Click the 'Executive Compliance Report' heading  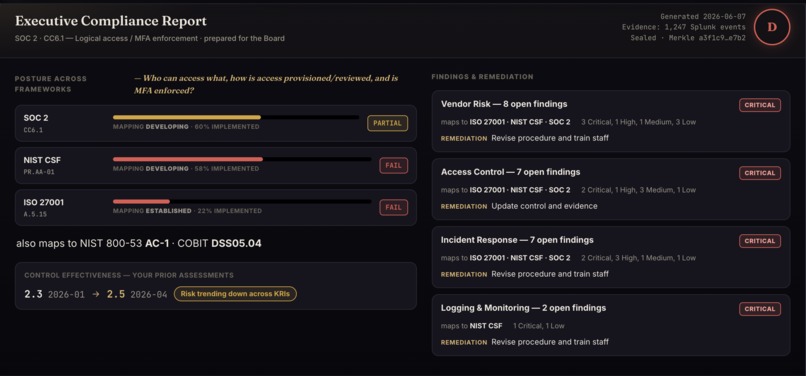pos(111,21)
